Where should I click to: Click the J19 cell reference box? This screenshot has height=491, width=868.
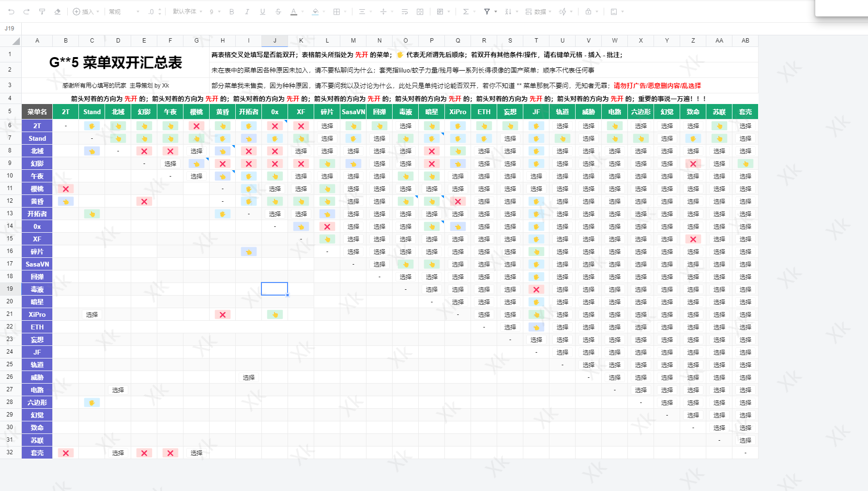10,29
